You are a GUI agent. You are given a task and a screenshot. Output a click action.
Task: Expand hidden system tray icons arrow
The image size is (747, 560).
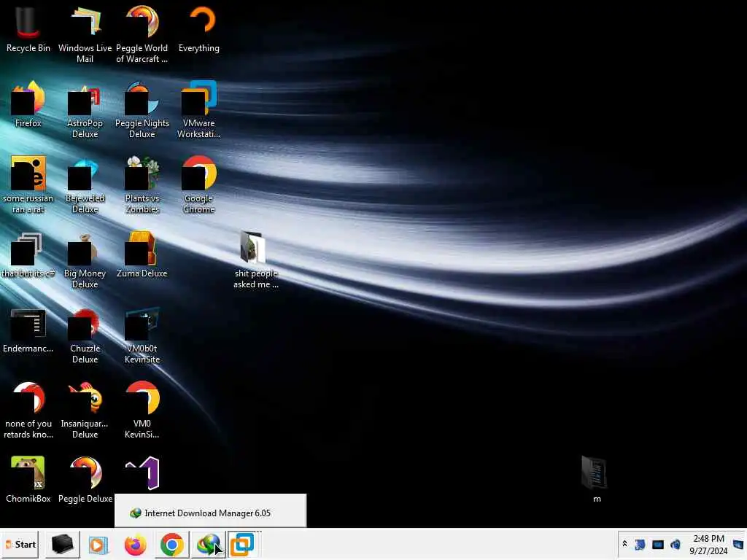pos(624,544)
